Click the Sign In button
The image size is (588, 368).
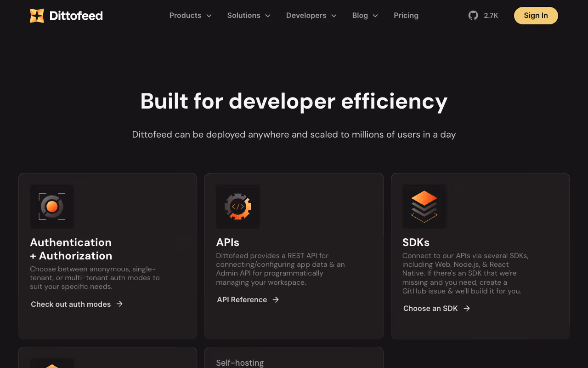coord(536,16)
